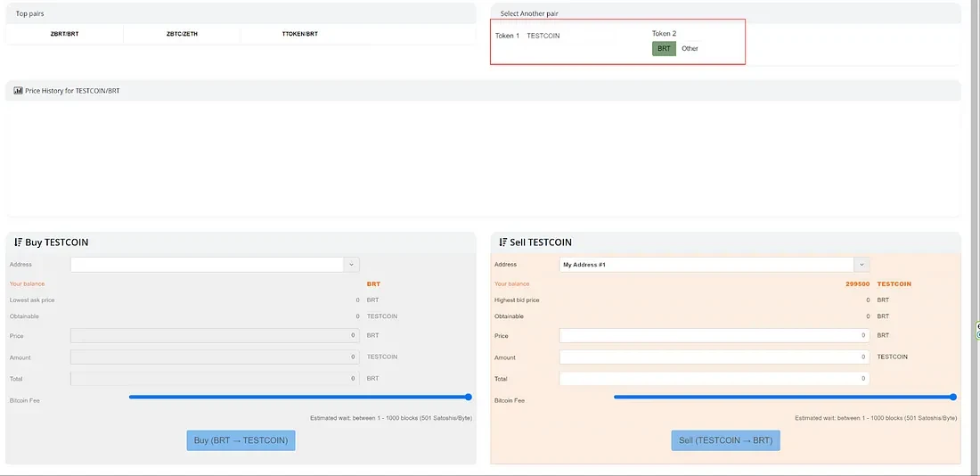Click the Buy panel Total field
This screenshot has width=980, height=476.
(215, 379)
